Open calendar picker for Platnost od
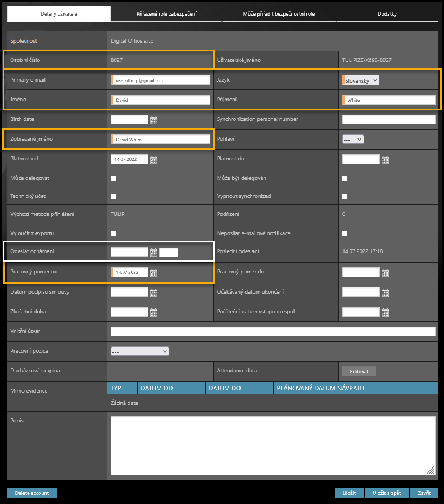The image size is (444, 504). tap(153, 159)
